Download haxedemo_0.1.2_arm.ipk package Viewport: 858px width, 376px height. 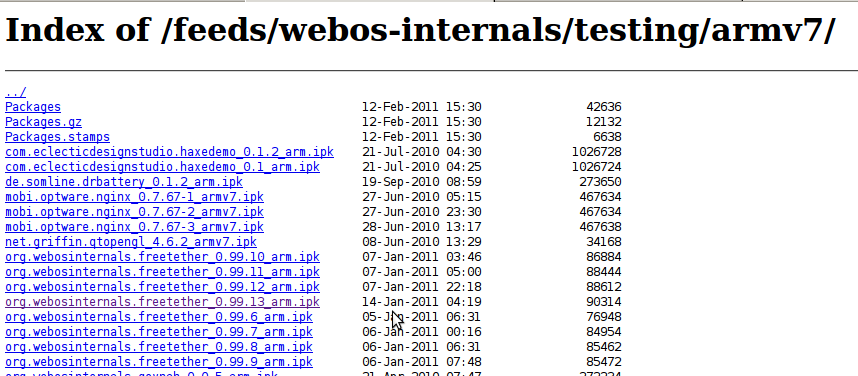coord(169,152)
